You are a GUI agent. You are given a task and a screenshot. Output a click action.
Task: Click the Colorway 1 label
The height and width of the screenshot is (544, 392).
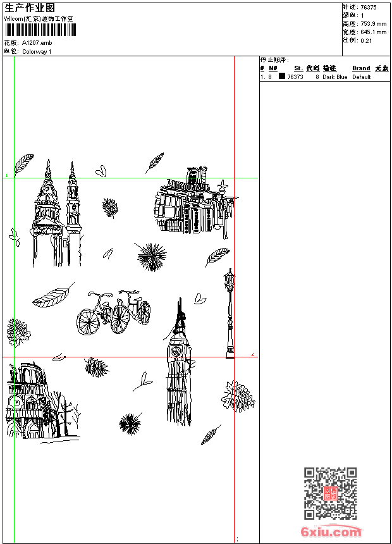pos(37,51)
